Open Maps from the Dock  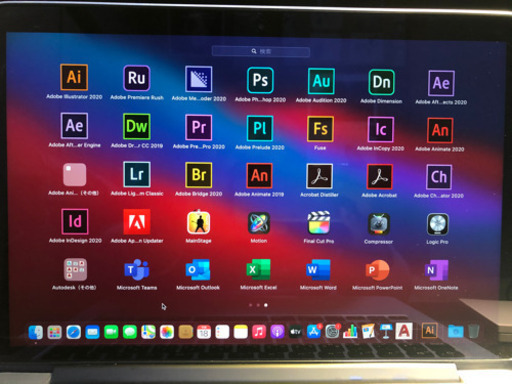(148, 332)
